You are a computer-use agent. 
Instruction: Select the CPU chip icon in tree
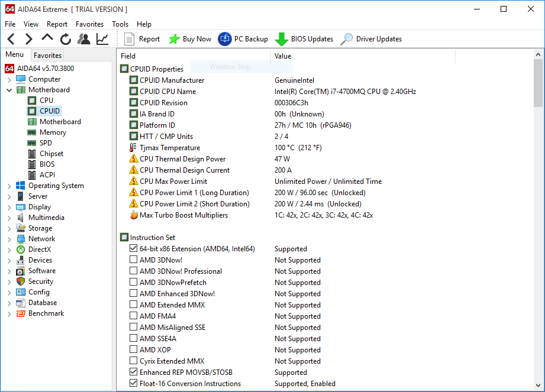point(32,101)
